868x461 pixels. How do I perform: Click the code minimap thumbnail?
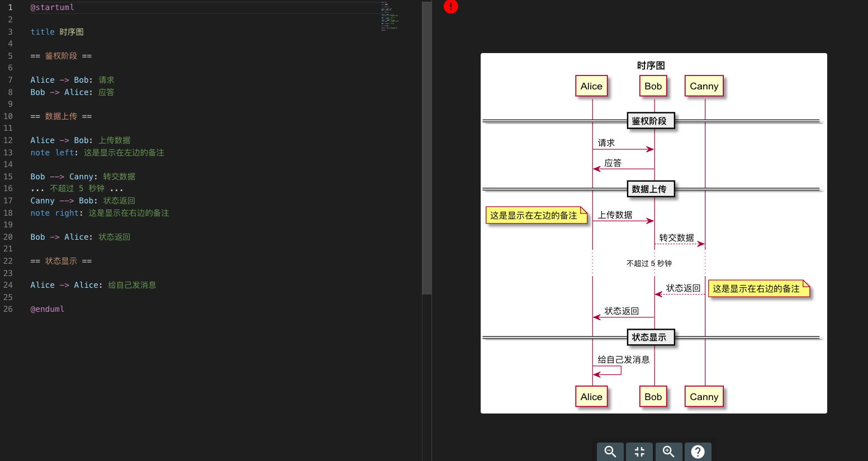coord(390,17)
